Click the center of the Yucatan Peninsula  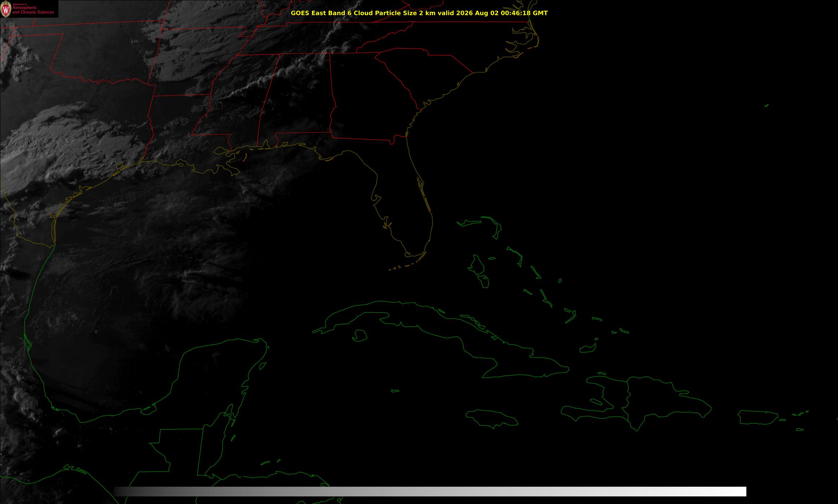(x=216, y=379)
